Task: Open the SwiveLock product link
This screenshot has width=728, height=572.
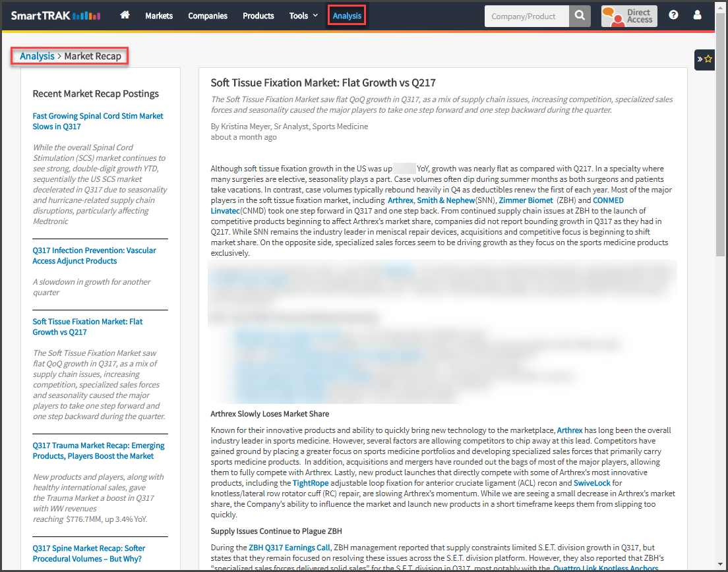Action: (x=592, y=483)
